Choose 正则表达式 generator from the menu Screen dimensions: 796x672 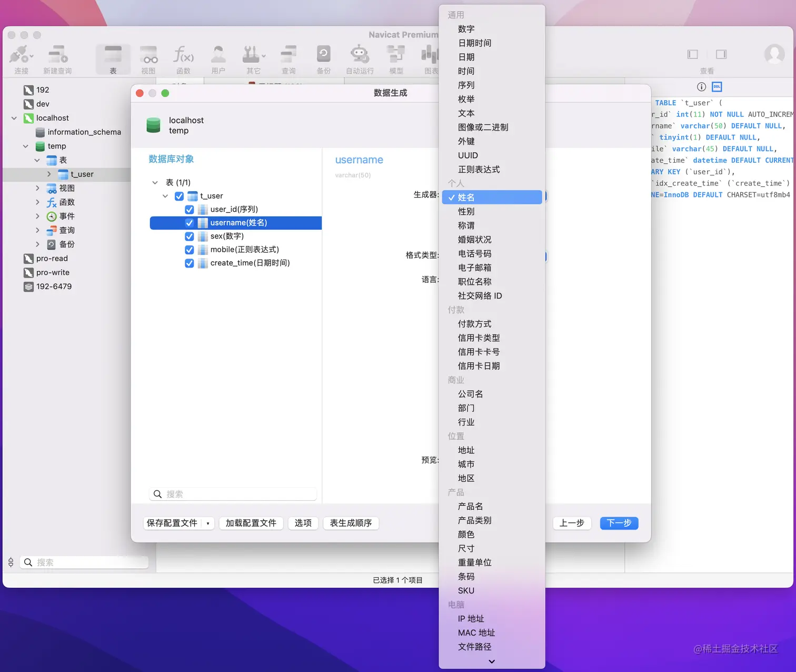coord(492,170)
